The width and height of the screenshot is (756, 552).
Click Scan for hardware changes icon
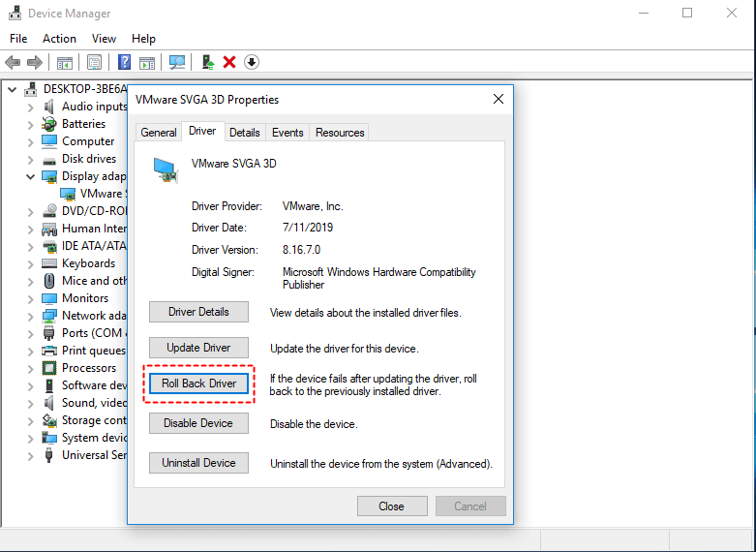point(177,62)
